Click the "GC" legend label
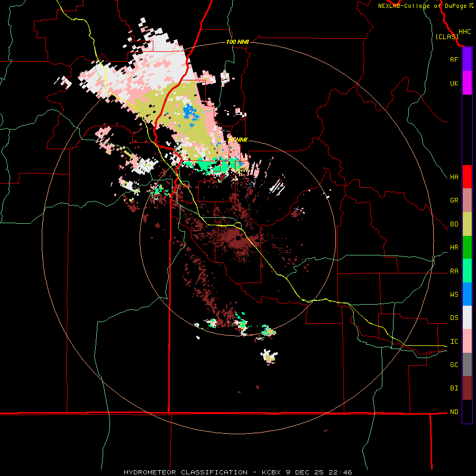Screen dimensions: 476x476 click(x=454, y=365)
